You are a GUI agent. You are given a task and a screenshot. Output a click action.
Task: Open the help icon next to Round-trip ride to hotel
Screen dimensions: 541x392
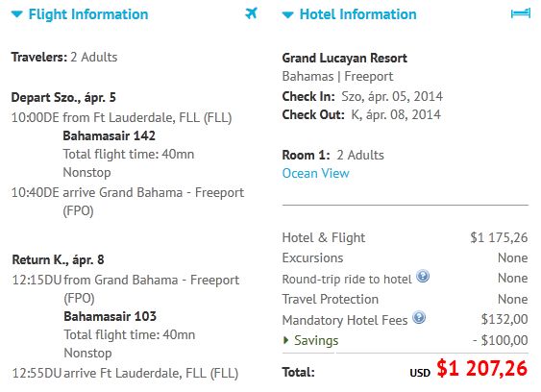423,276
